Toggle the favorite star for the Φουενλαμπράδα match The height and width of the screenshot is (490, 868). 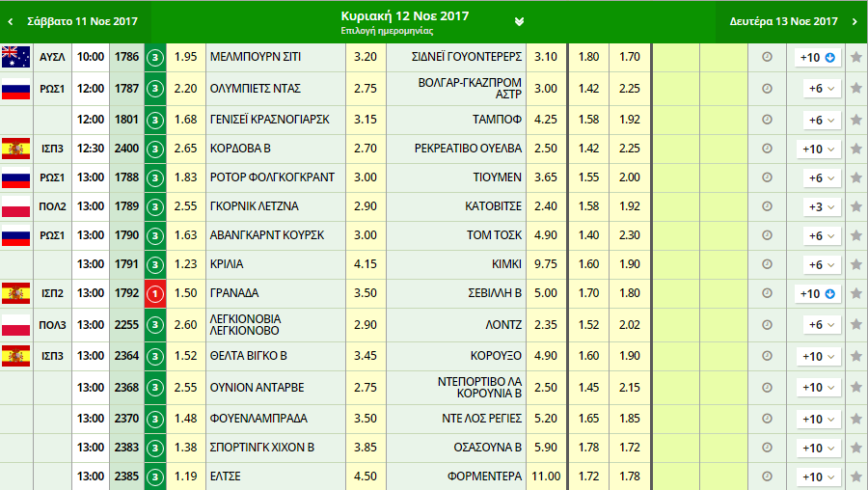tap(855, 419)
